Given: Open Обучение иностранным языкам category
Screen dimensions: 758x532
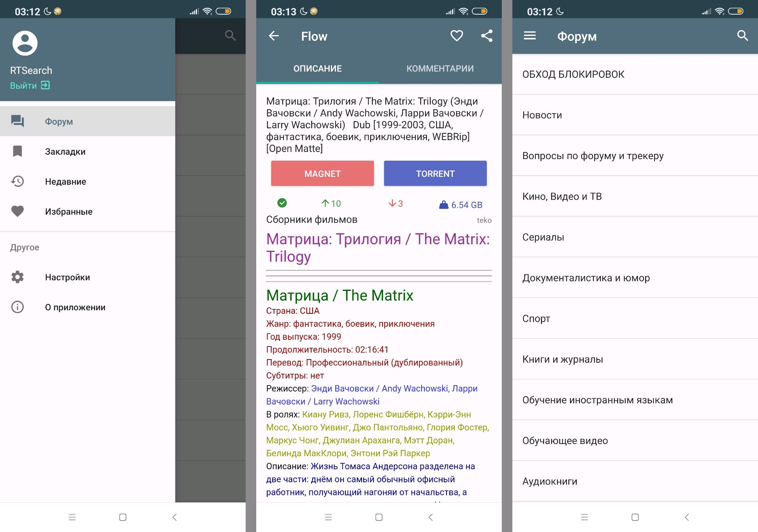Looking at the screenshot, I should tap(635, 400).
